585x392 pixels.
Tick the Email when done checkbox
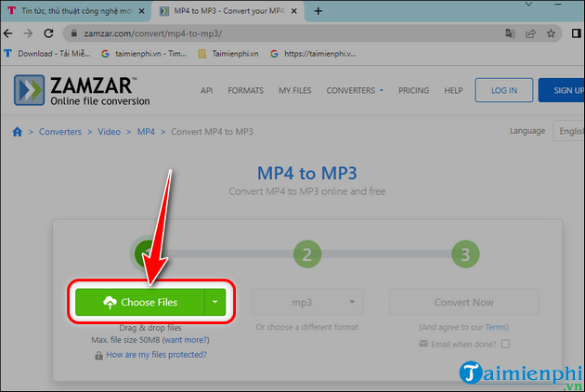coord(505,344)
